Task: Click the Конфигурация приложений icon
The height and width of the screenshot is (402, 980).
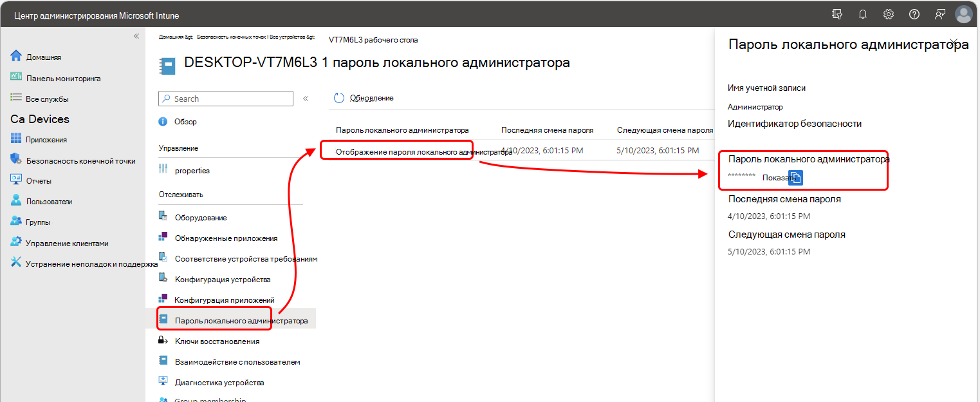Action: pyautogui.click(x=163, y=299)
